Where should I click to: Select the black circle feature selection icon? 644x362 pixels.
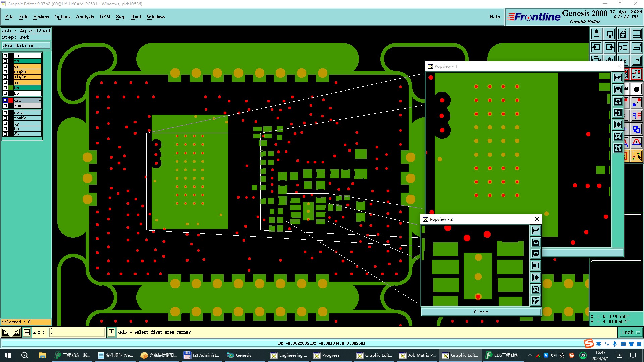(637, 89)
